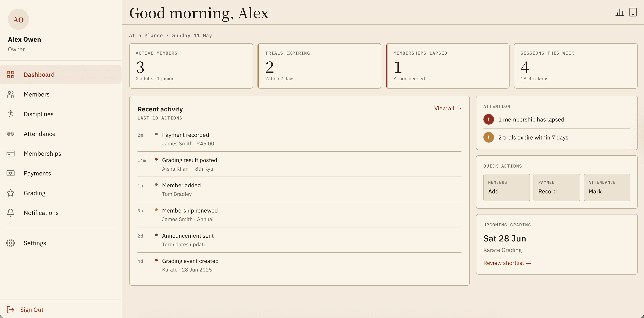Open the Sessions This Week card
Viewport: 644px width, 318px height.
pos(576,66)
